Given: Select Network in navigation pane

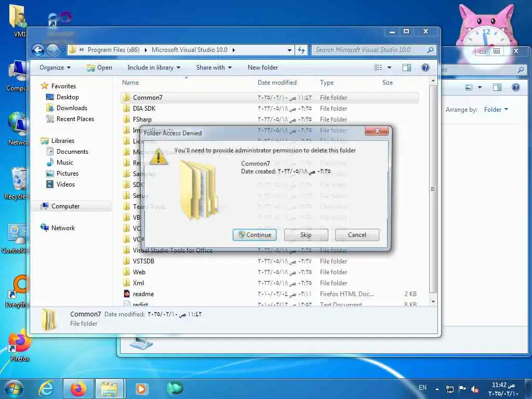Looking at the screenshot, I should click(x=63, y=228).
